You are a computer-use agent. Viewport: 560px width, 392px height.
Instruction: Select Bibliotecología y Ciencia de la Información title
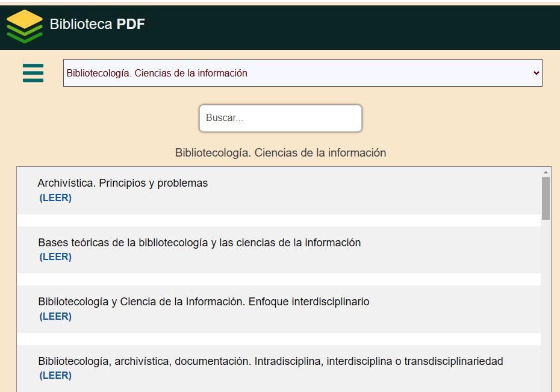[x=204, y=302]
